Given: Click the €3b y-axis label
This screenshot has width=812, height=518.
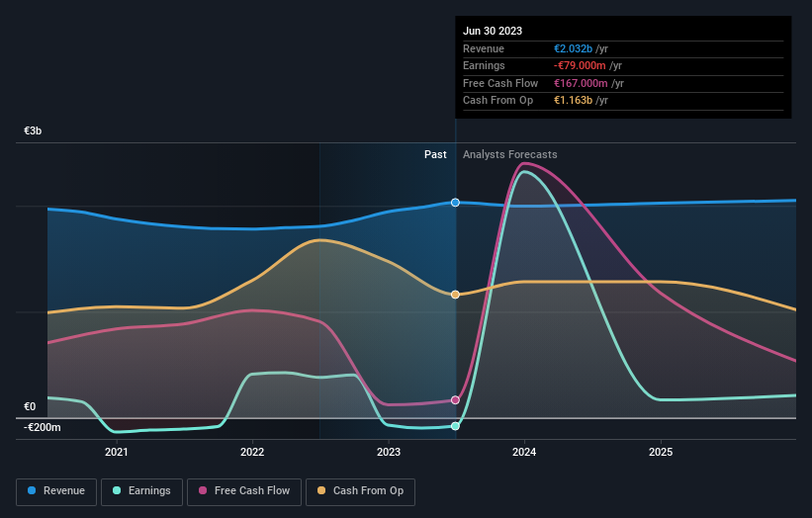Looking at the screenshot, I should tap(33, 130).
